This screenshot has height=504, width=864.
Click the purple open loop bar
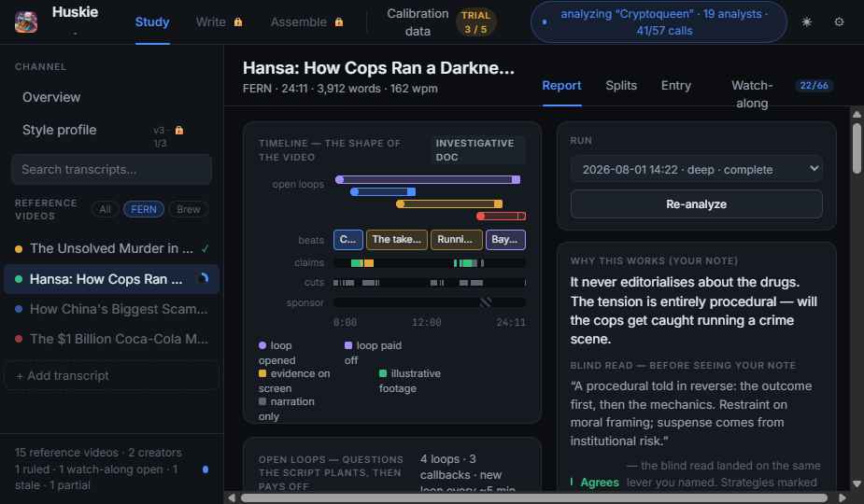coord(428,179)
